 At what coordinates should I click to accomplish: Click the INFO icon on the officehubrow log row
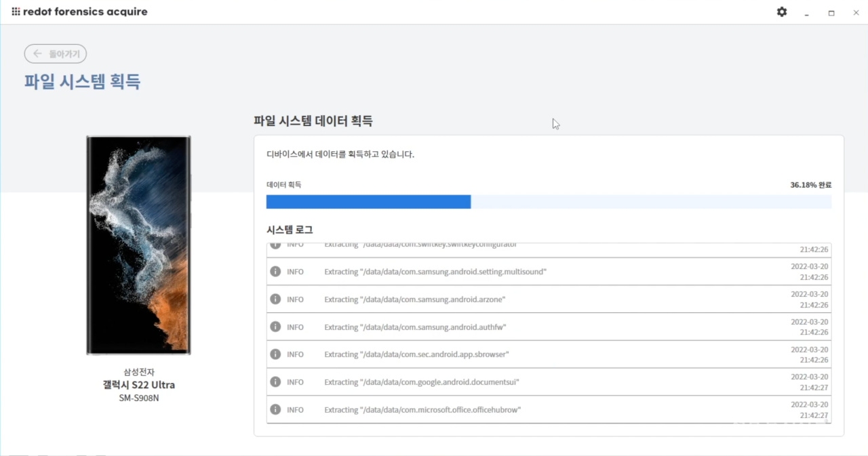275,409
